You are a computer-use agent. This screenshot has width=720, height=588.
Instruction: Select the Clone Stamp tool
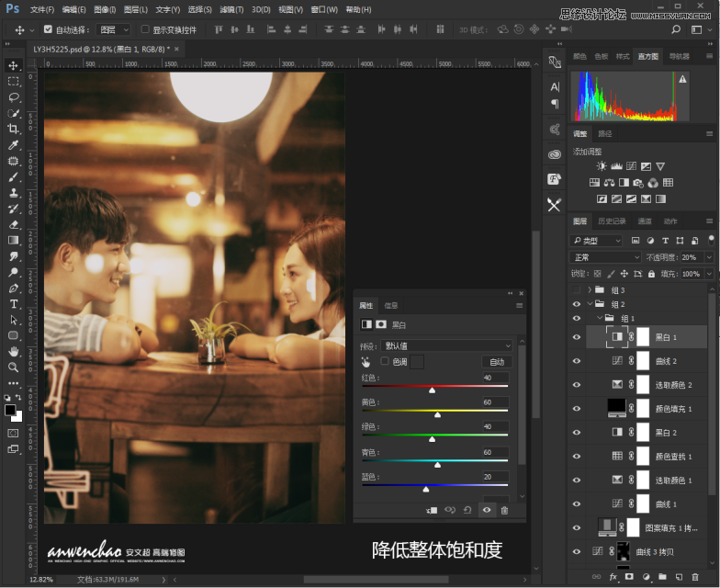13,193
